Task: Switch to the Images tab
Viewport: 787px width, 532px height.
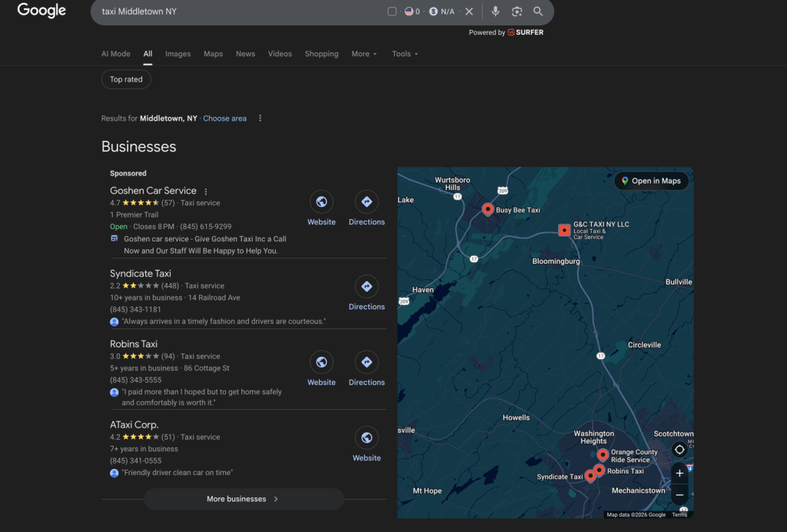Action: (x=178, y=54)
